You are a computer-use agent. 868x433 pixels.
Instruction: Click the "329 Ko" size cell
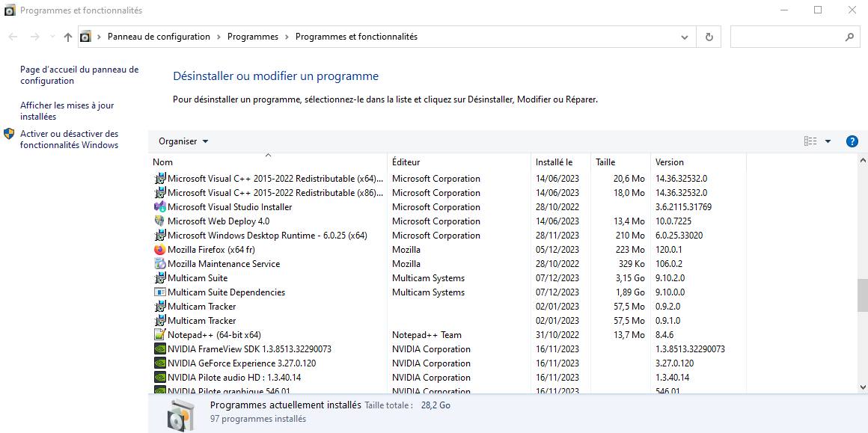click(x=632, y=264)
